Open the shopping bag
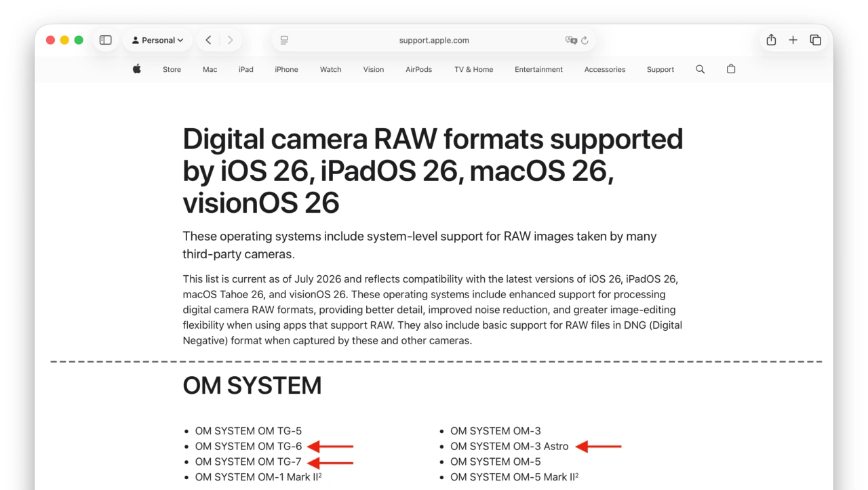Viewport: 868px width, 490px height. 731,68
